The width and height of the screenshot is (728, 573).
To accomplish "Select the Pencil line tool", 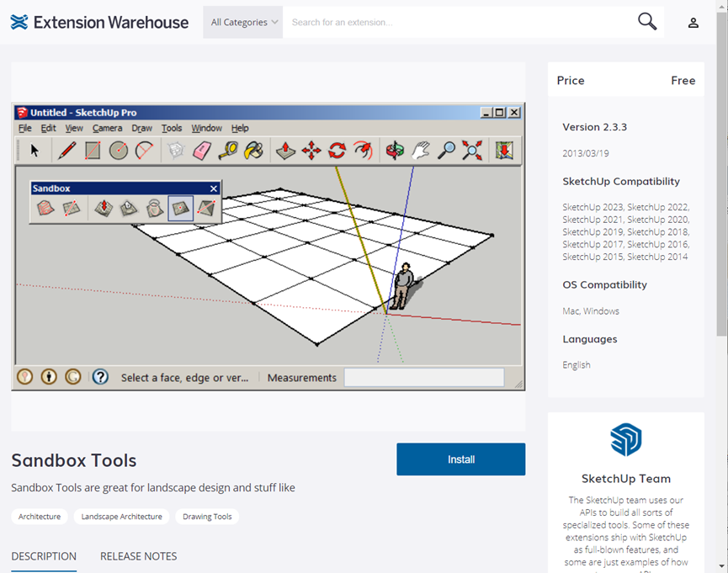I will click(66, 151).
